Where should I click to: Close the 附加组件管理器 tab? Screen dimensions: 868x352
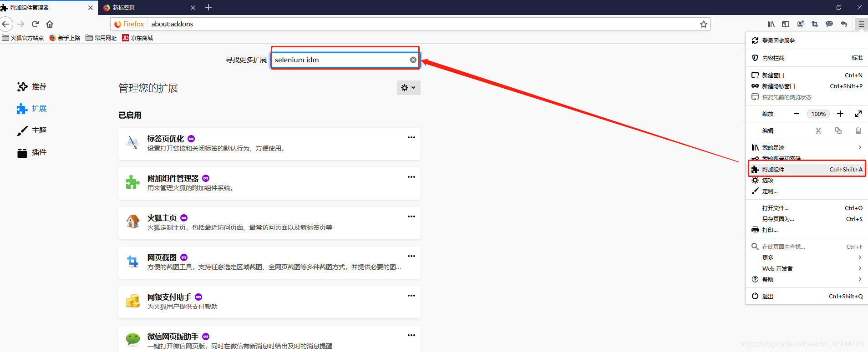pos(91,8)
